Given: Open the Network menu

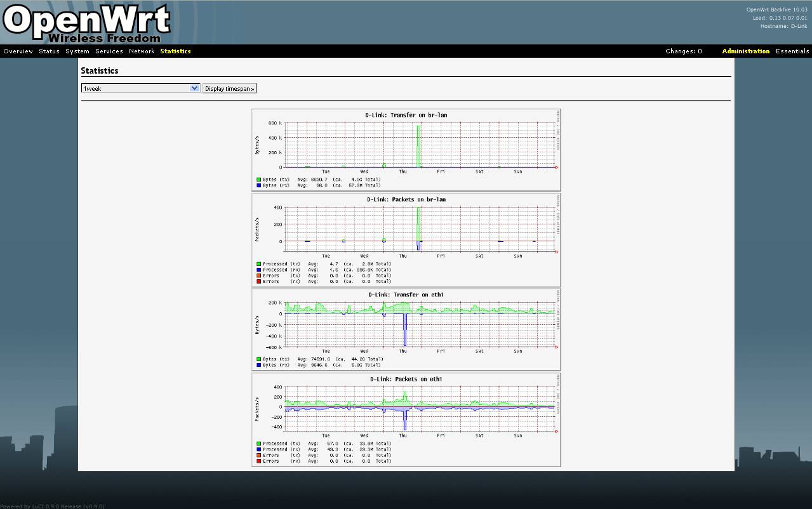Looking at the screenshot, I should pos(142,51).
